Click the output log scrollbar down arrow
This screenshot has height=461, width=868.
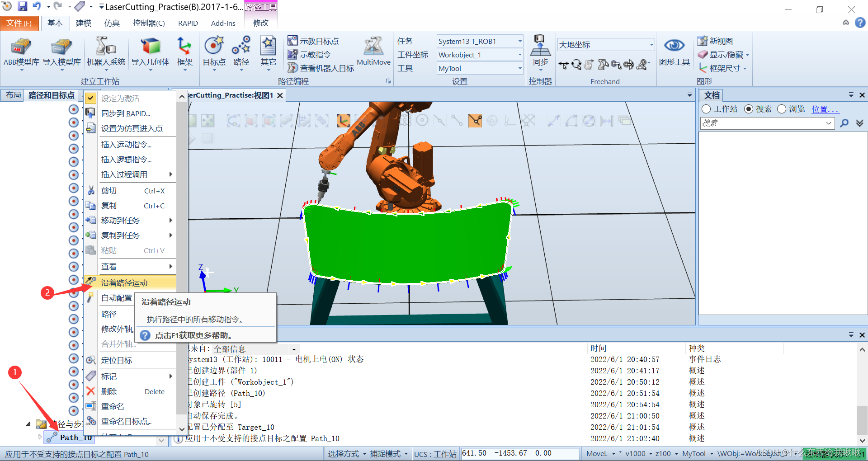[862, 440]
